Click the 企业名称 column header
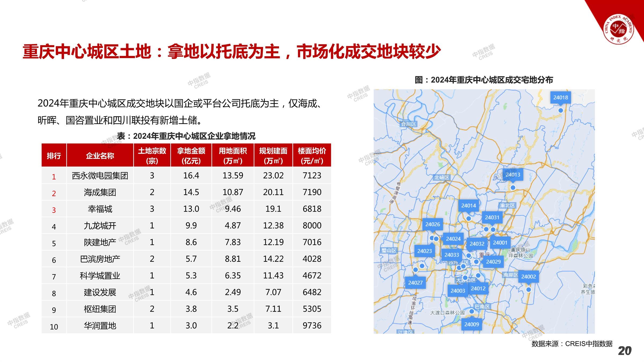Image resolution: width=644 pixels, height=362 pixels. 100,156
